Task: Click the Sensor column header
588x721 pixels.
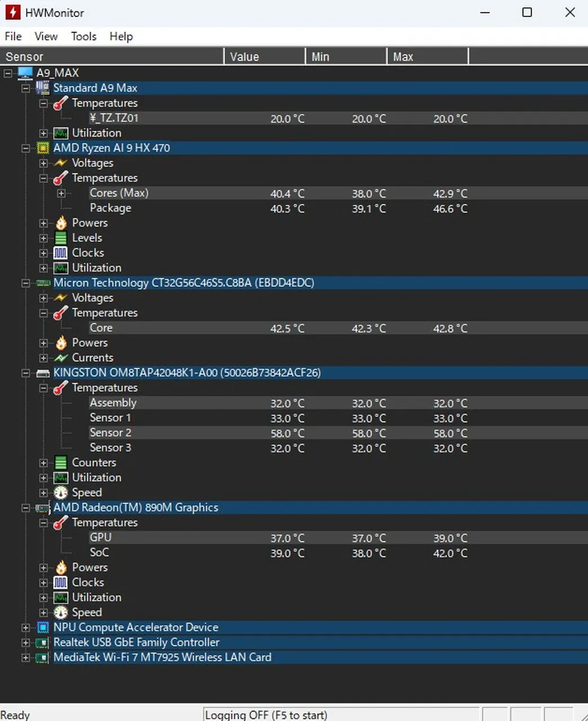Action: click(x=112, y=56)
